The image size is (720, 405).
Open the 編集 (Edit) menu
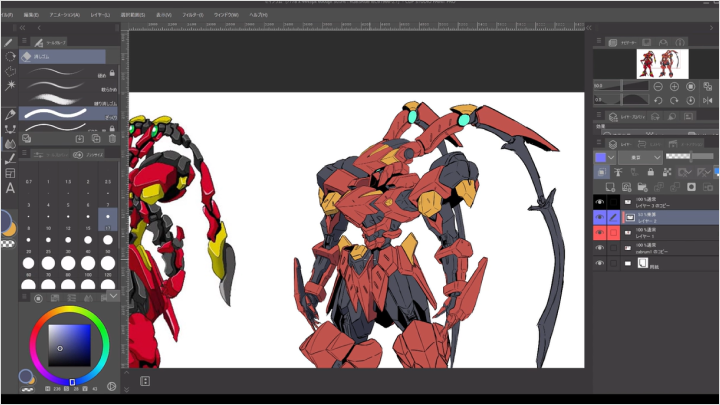31,15
